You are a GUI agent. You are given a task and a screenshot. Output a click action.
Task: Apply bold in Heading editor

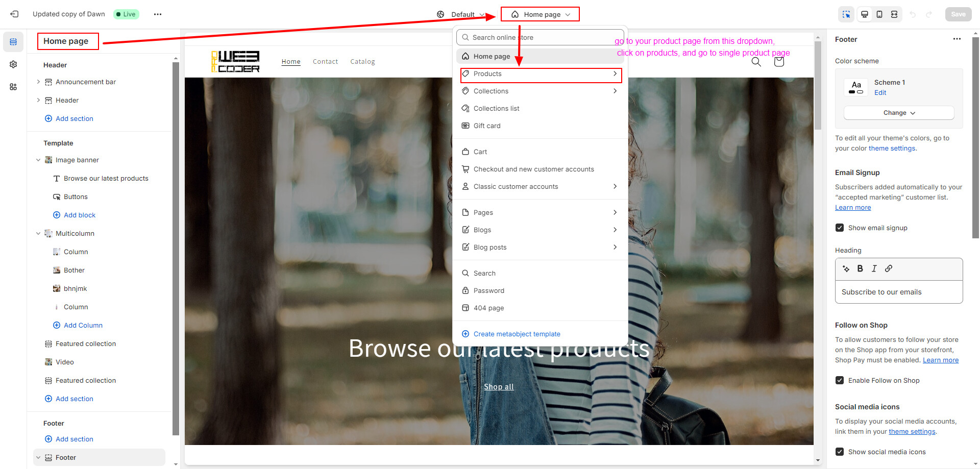coord(860,268)
